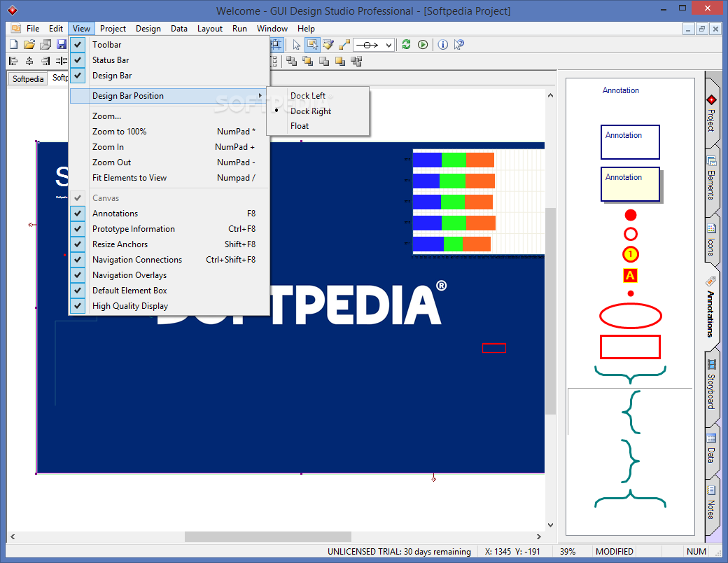Click the blue Information icon
This screenshot has width=728, height=563.
(443, 45)
